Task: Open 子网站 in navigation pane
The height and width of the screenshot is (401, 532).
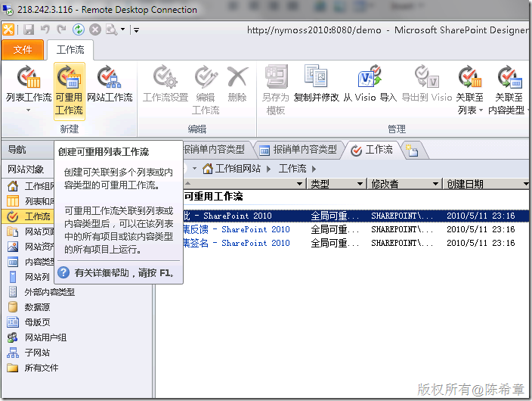Action: tap(29, 353)
